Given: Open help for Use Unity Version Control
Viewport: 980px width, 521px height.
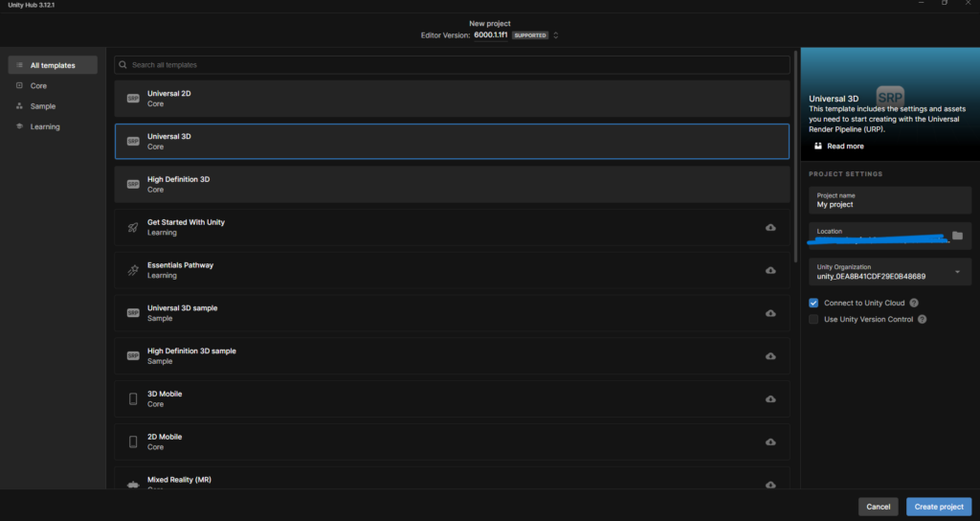Looking at the screenshot, I should click(922, 319).
